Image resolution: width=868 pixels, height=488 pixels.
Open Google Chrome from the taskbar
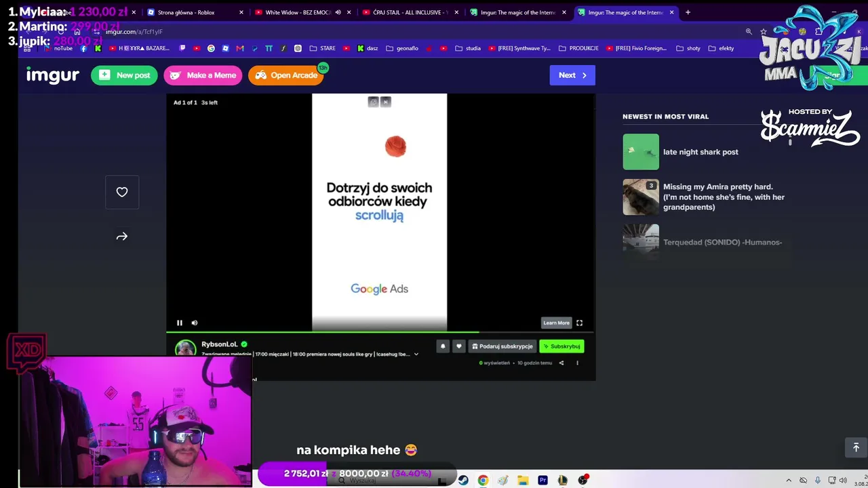coord(483,480)
